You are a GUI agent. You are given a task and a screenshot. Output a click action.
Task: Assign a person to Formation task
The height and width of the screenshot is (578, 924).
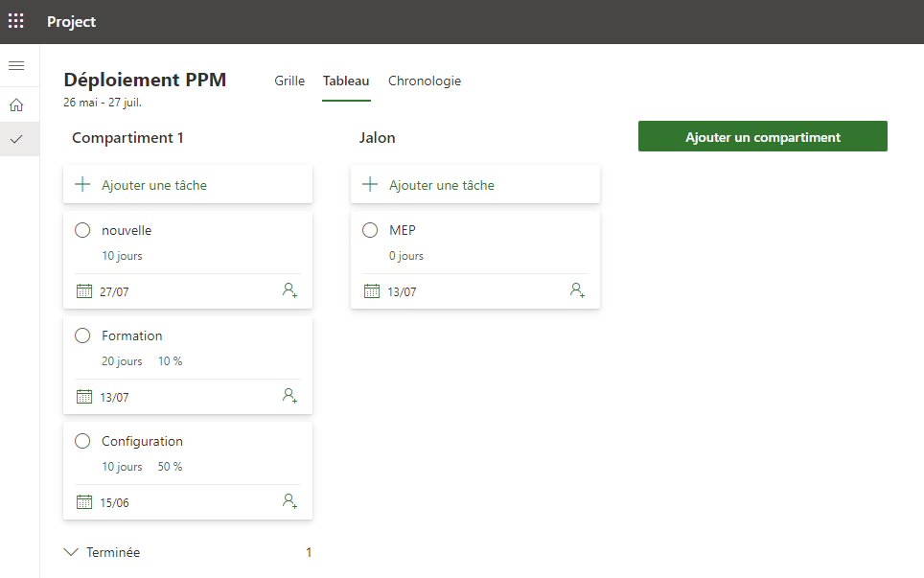tap(289, 395)
